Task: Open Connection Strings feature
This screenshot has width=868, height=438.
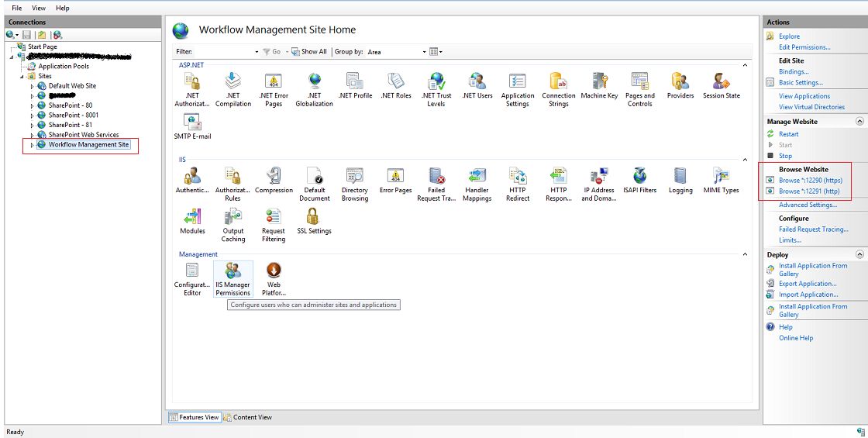Action: tap(559, 89)
